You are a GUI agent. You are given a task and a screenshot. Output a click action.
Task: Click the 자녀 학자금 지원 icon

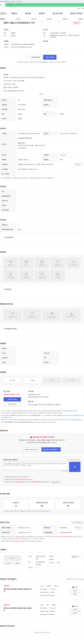coord(73,263)
